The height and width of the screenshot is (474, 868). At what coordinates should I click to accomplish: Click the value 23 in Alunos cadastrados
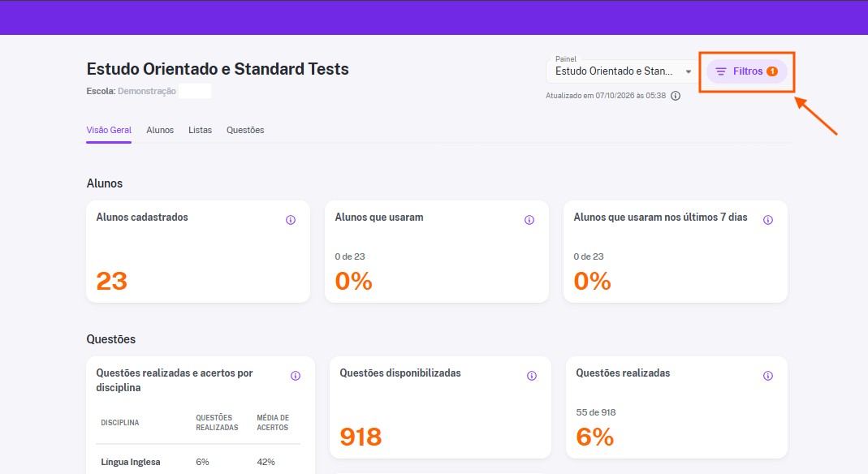(x=112, y=281)
